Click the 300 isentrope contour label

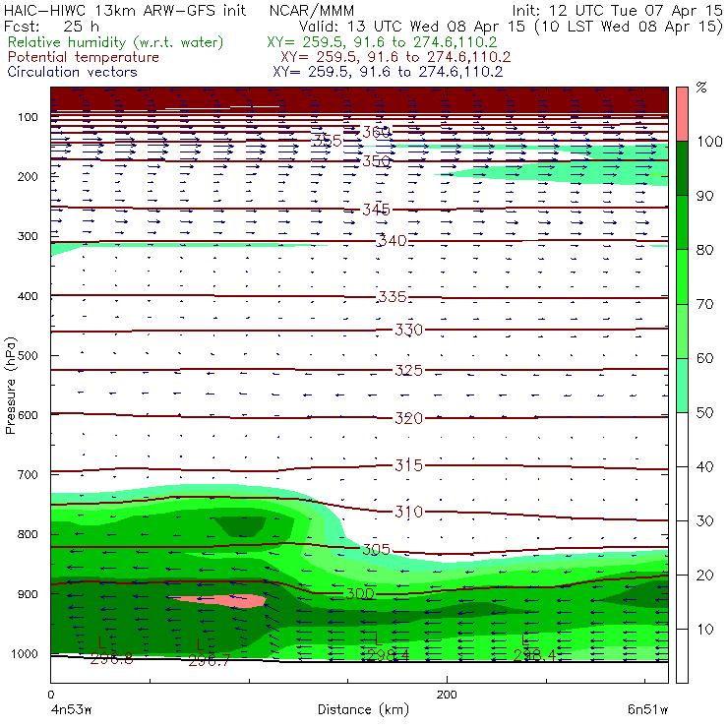point(360,593)
